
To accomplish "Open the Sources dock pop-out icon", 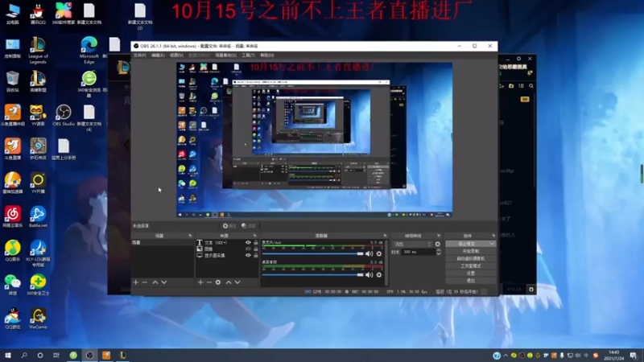I will (255, 236).
